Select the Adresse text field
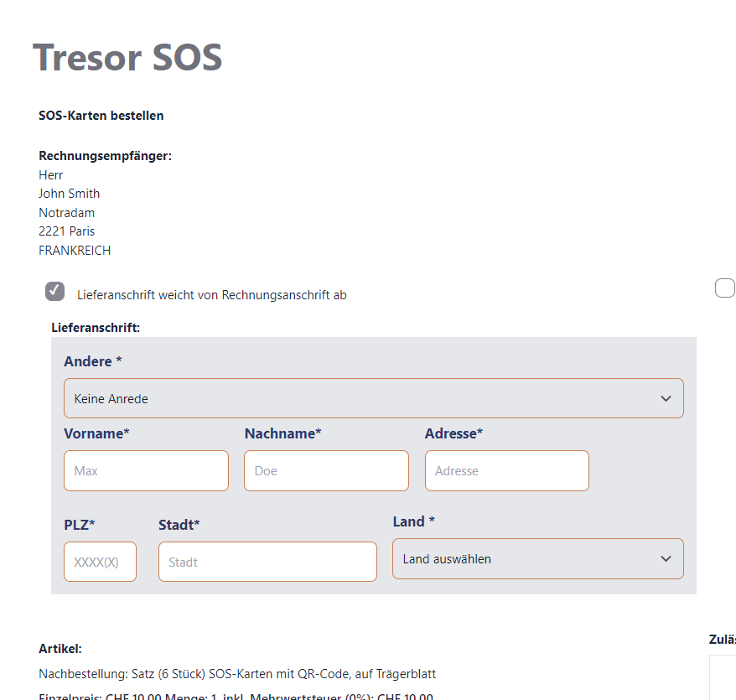 506,470
